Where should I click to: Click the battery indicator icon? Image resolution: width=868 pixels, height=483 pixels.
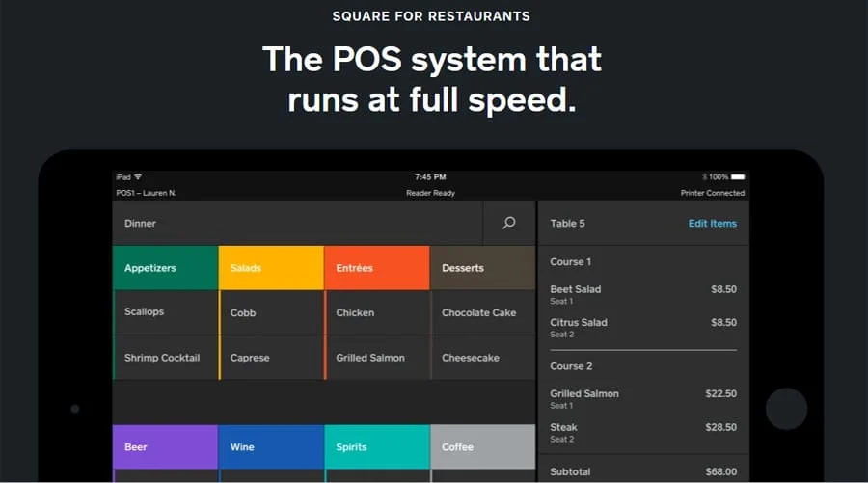(738, 177)
